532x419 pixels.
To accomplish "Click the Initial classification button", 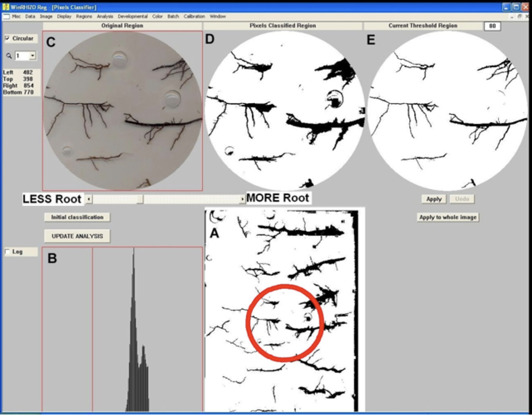I will click(77, 217).
